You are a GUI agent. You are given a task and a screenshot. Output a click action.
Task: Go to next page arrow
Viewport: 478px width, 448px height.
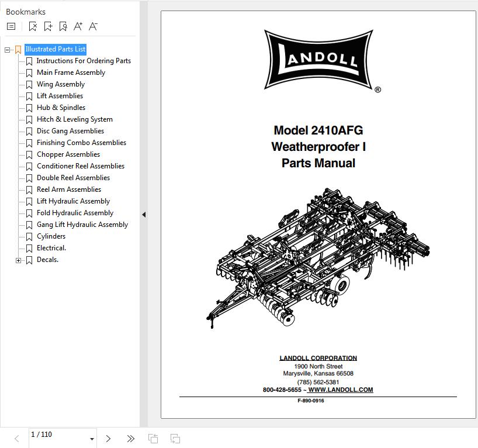tap(108, 439)
